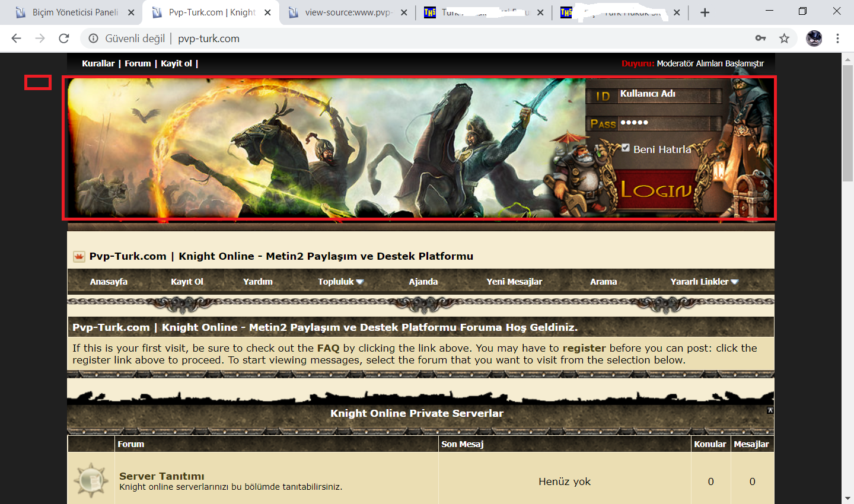Expand the Yararlı Linkler dropdown menu

coord(705,282)
